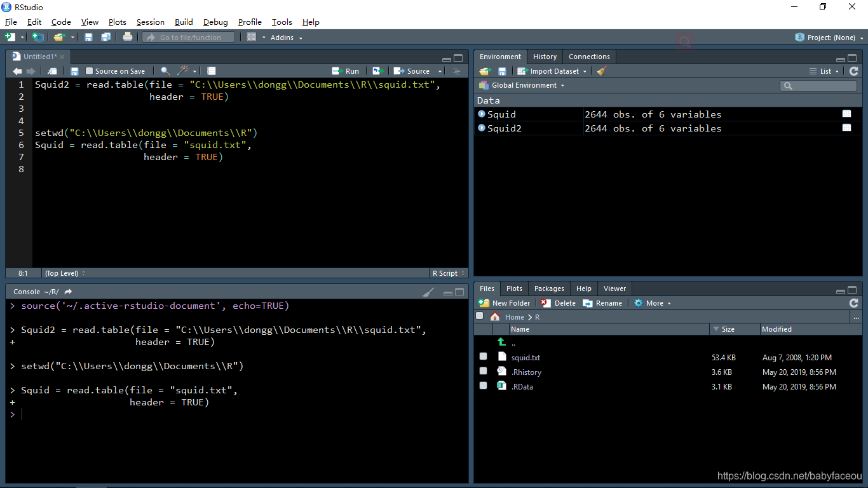
Task: Click the compile report notebook icon
Action: [212, 71]
